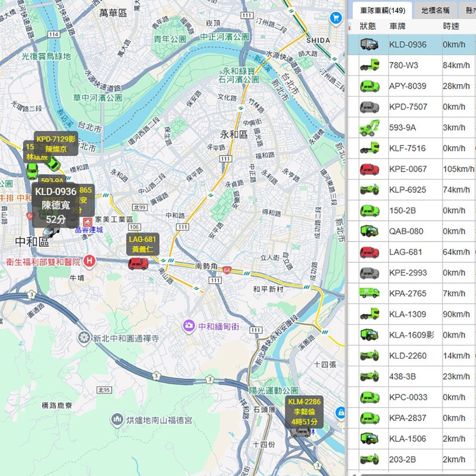This screenshot has height=476, width=476.
Task: Click the tractor icon for KLA-1309
Action: click(x=369, y=314)
